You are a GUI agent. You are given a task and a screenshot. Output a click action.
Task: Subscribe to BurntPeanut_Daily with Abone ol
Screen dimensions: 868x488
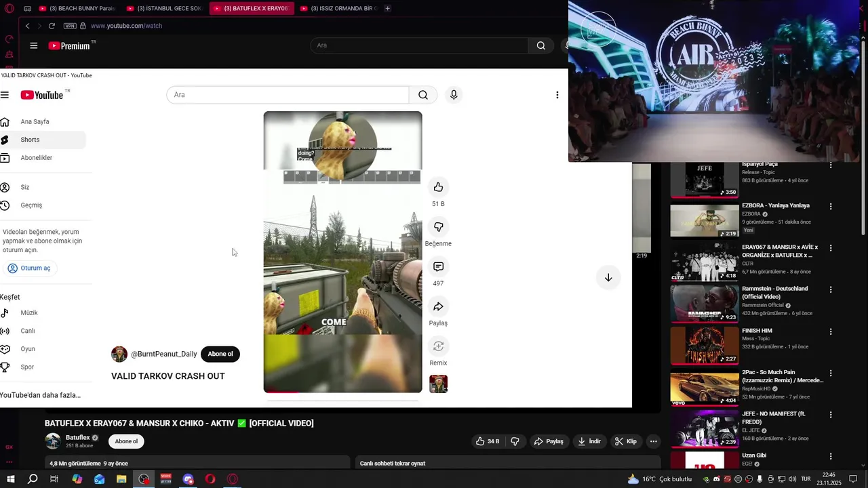220,354
